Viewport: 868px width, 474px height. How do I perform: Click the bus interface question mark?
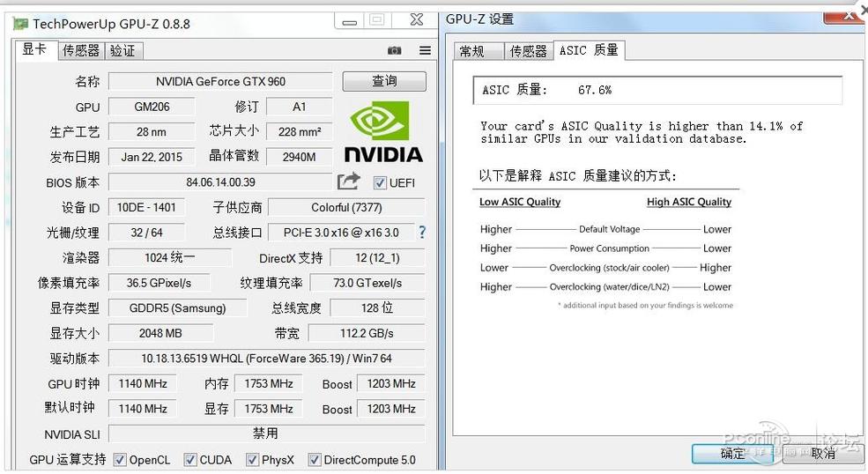coord(422,232)
